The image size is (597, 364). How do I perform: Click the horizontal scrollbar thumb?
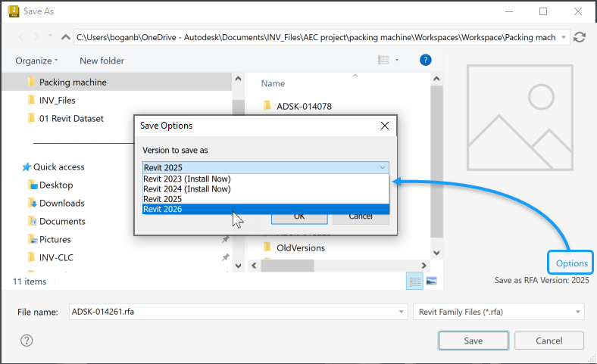[x=287, y=266]
